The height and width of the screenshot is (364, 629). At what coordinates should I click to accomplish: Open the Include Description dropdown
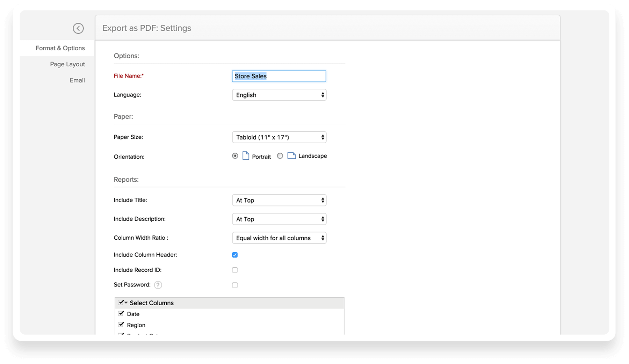(279, 219)
